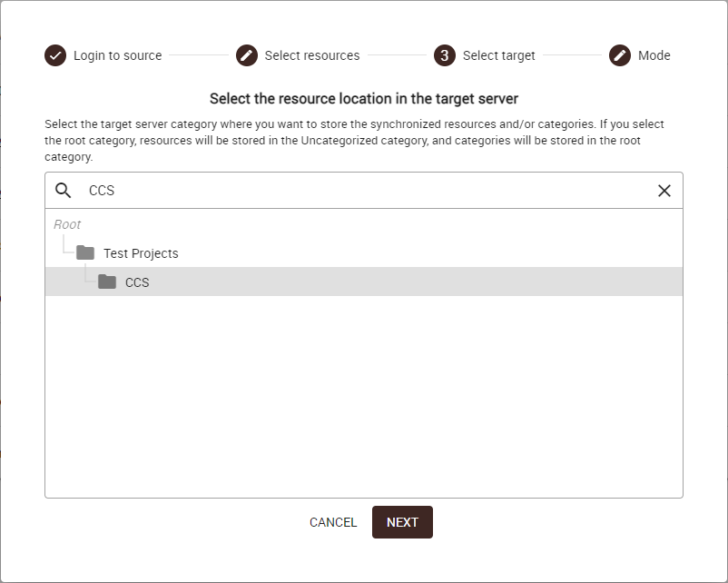Screen dimensions: 728x583
Task: Click the pencil icon for Select resources
Action: (x=247, y=55)
